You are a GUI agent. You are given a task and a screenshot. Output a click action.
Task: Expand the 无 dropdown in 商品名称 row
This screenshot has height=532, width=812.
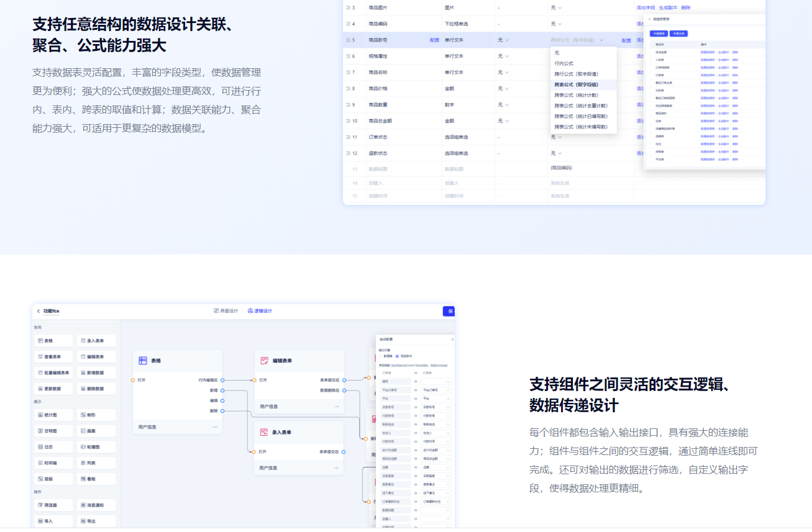coord(503,72)
